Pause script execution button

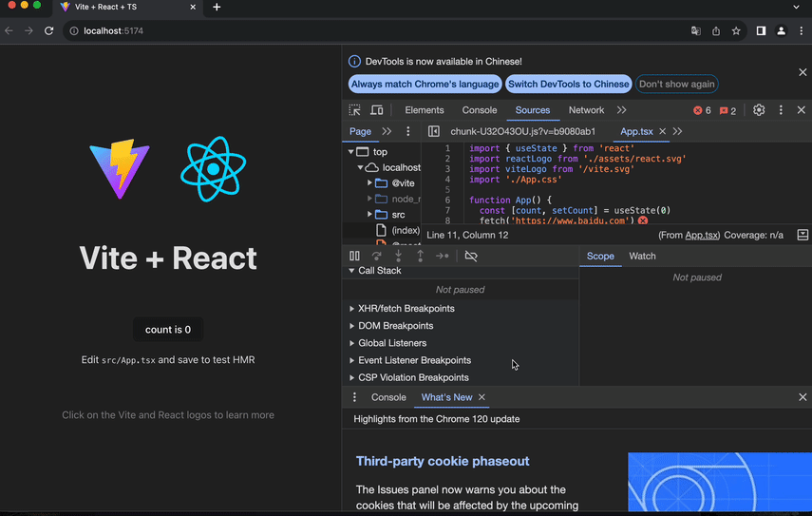(355, 256)
